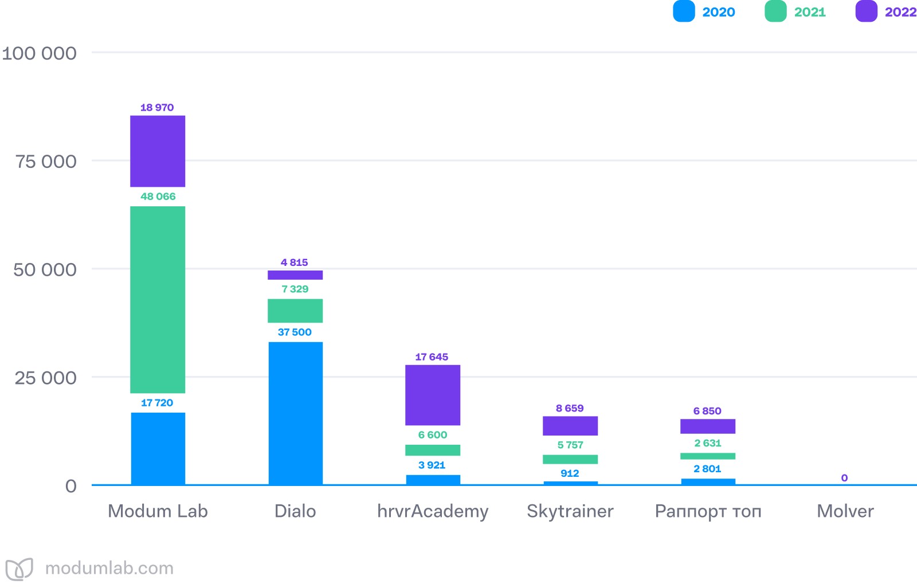Click the Molver axis label
This screenshot has width=917, height=588.
845,511
